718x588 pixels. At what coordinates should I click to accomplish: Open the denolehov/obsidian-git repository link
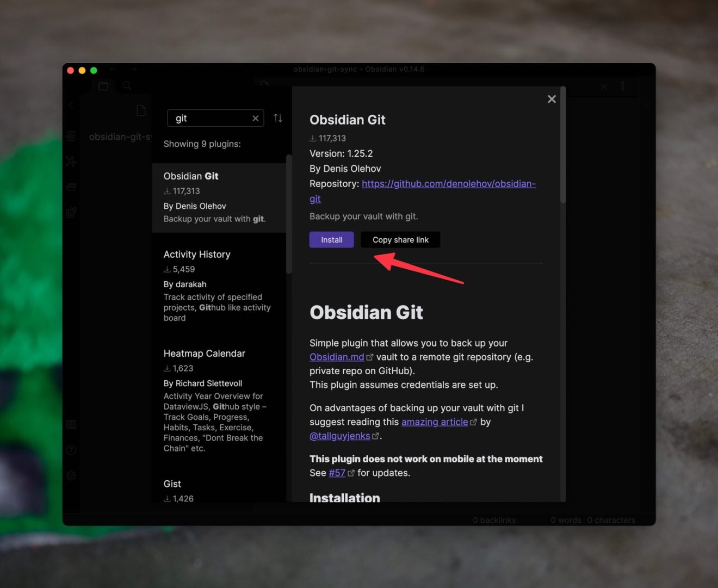point(449,184)
